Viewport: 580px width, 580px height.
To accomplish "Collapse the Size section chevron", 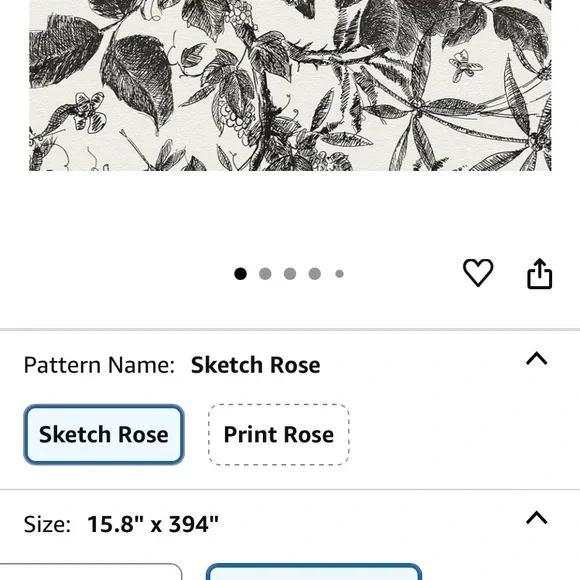I will click(x=537, y=518).
